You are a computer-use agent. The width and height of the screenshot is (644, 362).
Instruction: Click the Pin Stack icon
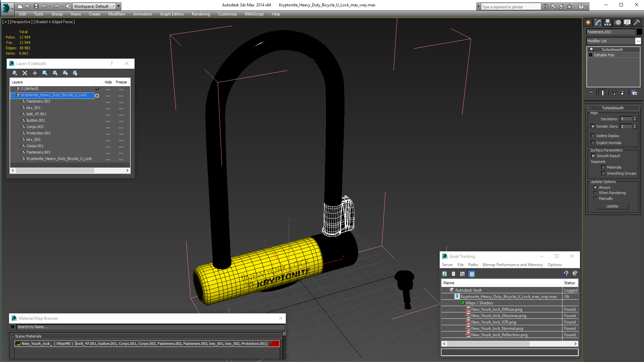click(x=591, y=93)
